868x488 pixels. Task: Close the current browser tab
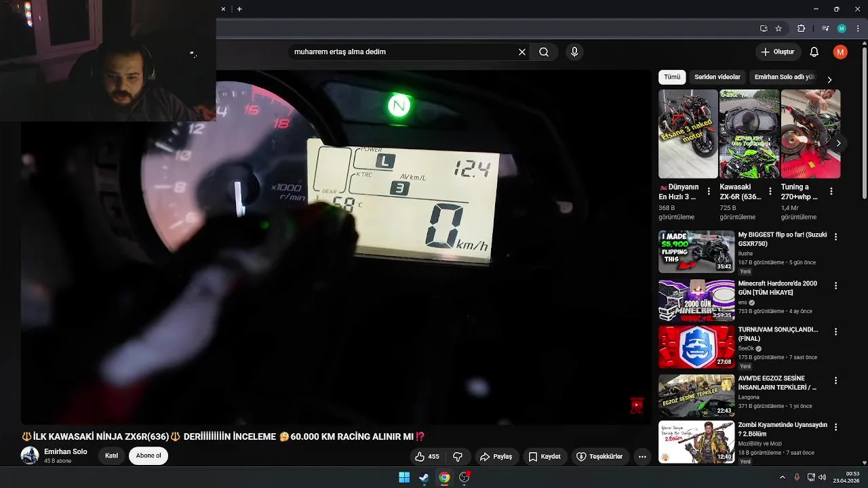click(223, 9)
